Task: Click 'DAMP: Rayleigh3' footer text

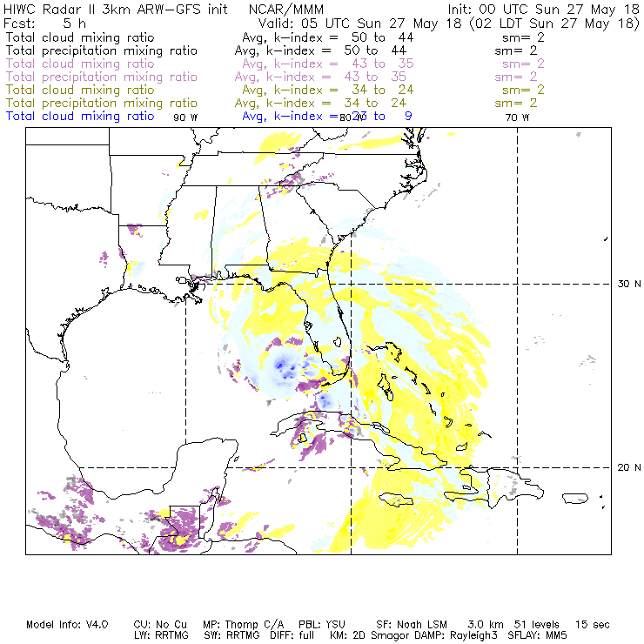Action: tap(456, 635)
